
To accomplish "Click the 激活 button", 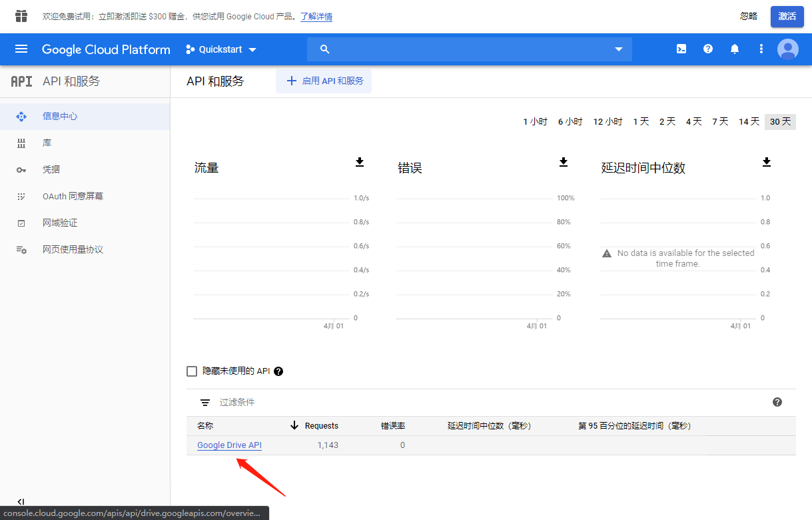I will (787, 16).
